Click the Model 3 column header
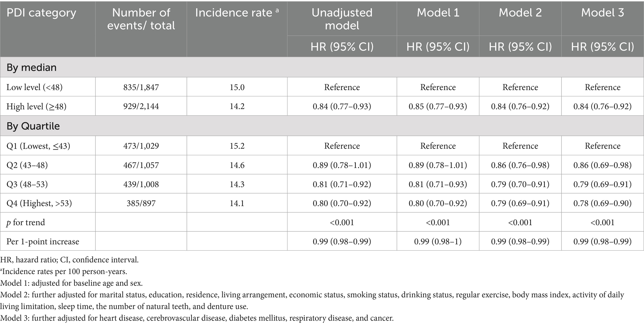The image size is (644, 325). [602, 13]
